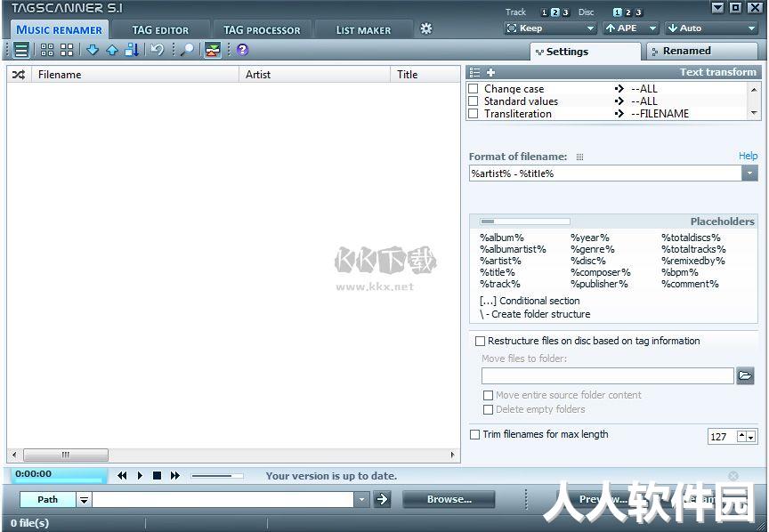Open the purple help question icon

tap(242, 50)
